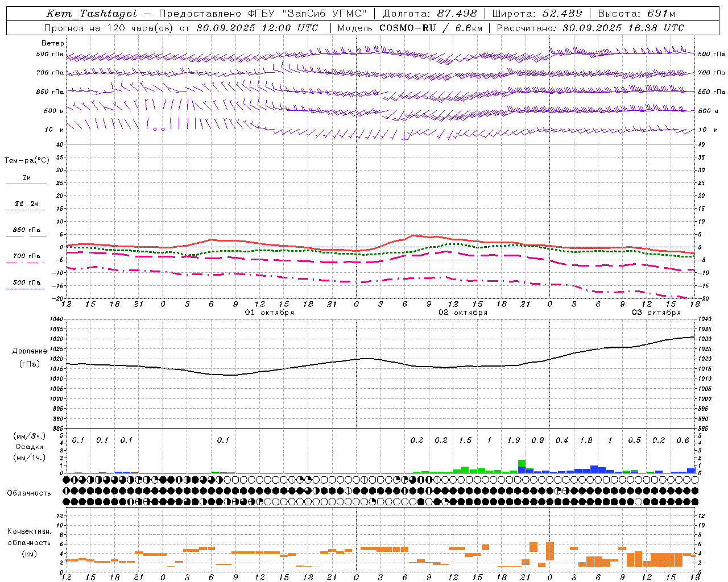The height and width of the screenshot is (582, 728).
Task: Click the '(мм/3ч.)' precipitation unit label
Action: [x=29, y=436]
